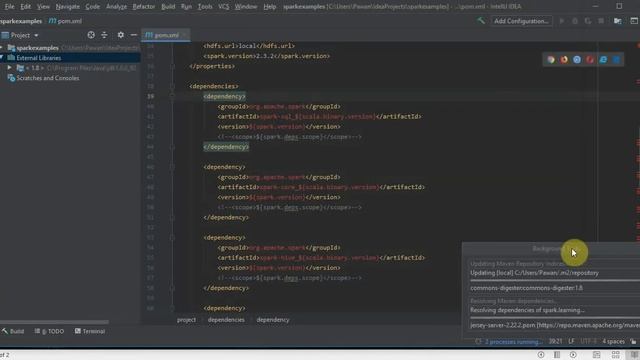The image size is (640, 360).
Task: Open pom.xml preview in Internet Explorer icon
Action: [603, 60]
